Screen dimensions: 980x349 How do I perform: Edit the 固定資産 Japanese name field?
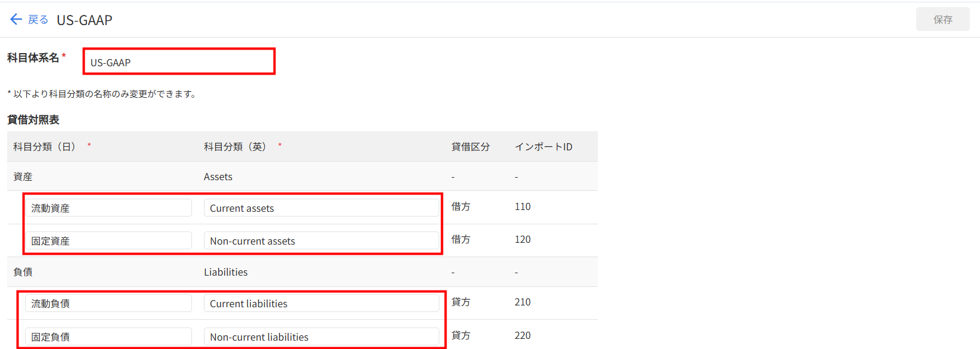click(108, 240)
